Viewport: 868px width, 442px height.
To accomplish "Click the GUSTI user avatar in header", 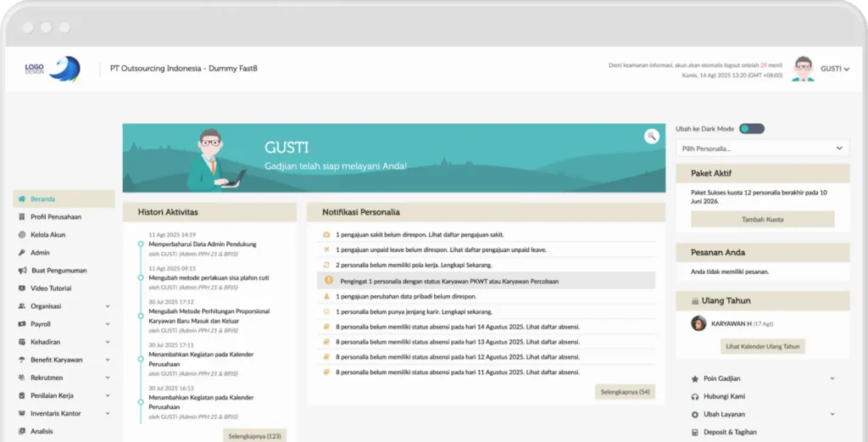I will (x=804, y=69).
